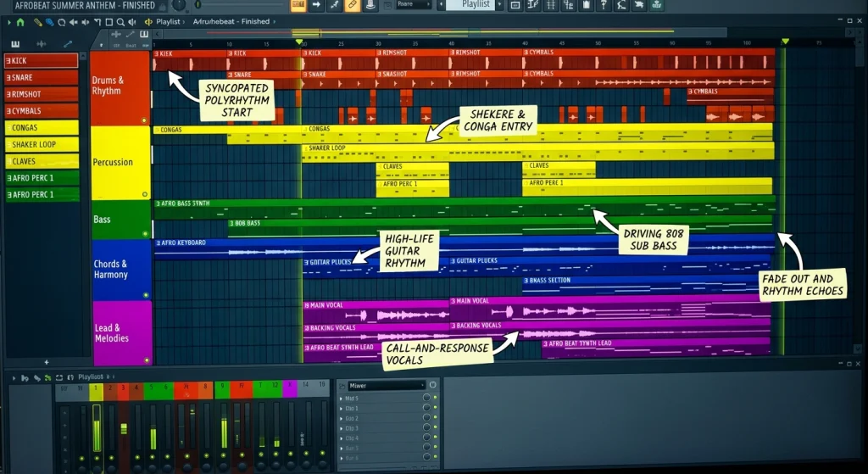
Task: Toggle the Percussion group mute dot
Action: click(x=145, y=194)
